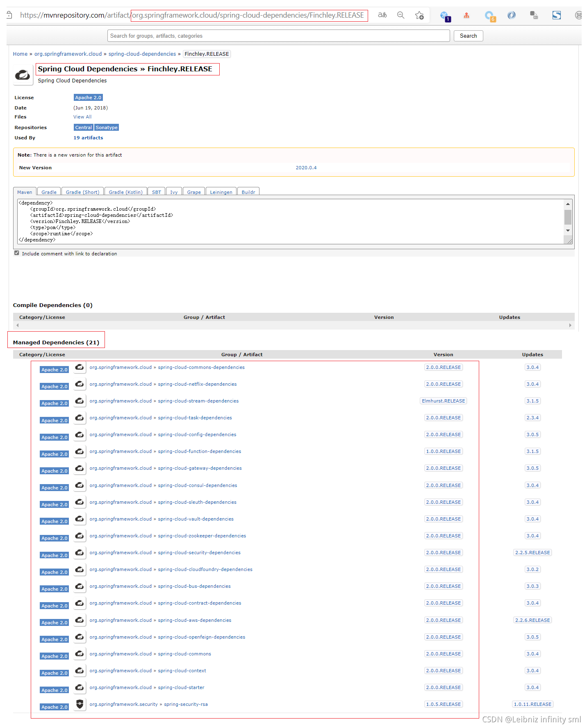Click left arrow of Compile Dependencies scrollbar
The height and width of the screenshot is (728, 587).
[17, 325]
